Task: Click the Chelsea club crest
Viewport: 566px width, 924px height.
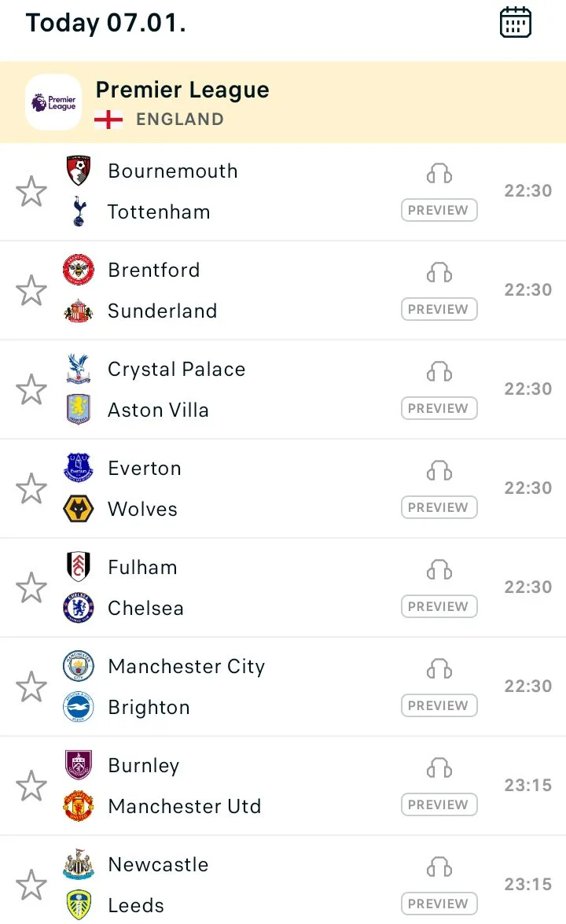Action: click(x=79, y=608)
